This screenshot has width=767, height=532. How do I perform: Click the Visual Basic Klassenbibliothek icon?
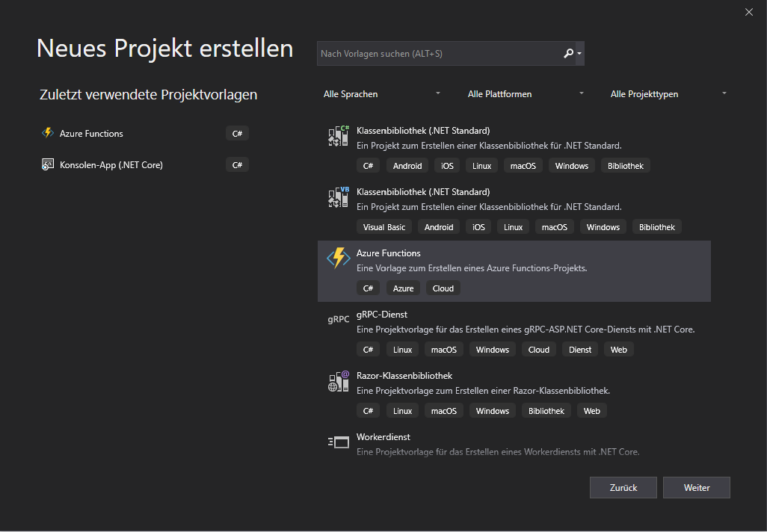tap(339, 197)
